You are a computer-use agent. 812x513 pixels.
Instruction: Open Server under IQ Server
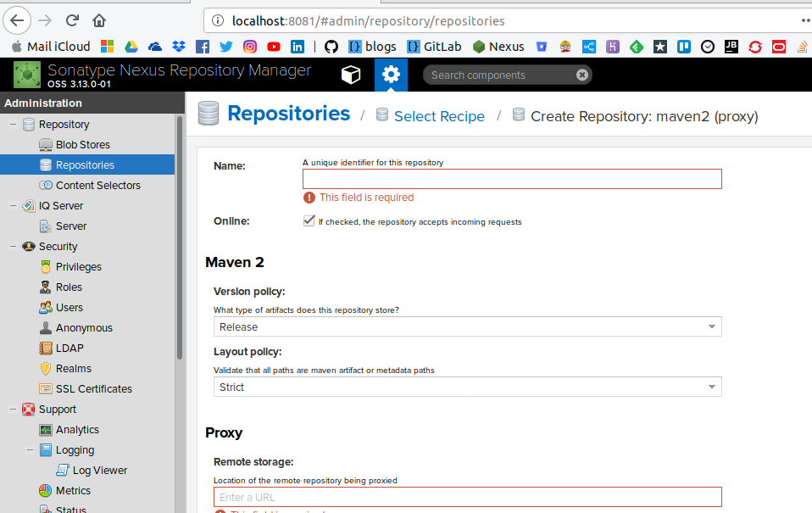[71, 226]
